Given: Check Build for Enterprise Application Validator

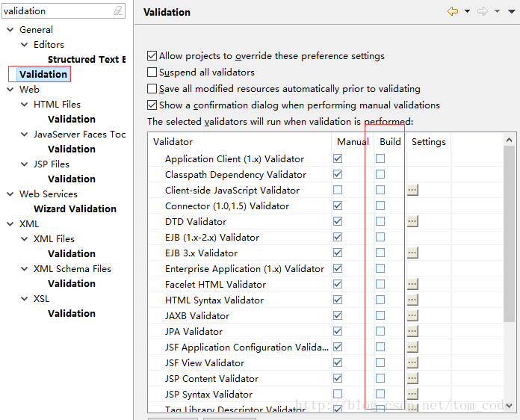Looking at the screenshot, I should (380, 268).
